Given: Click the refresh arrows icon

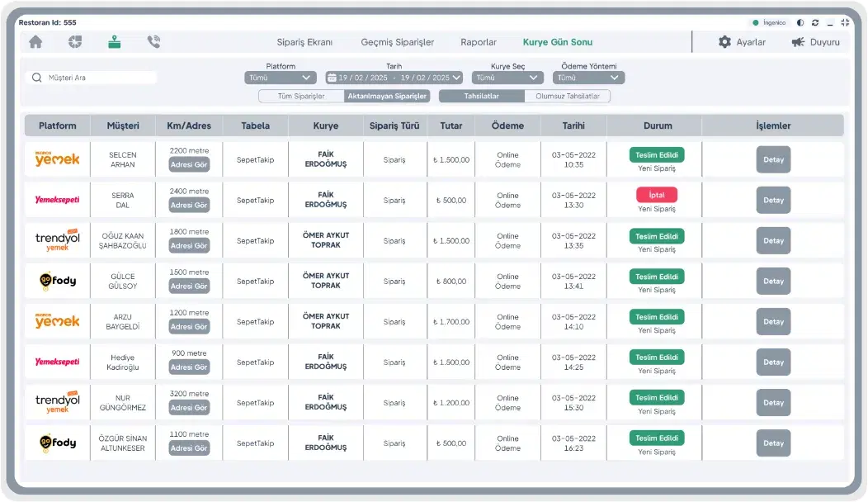Looking at the screenshot, I should [815, 23].
